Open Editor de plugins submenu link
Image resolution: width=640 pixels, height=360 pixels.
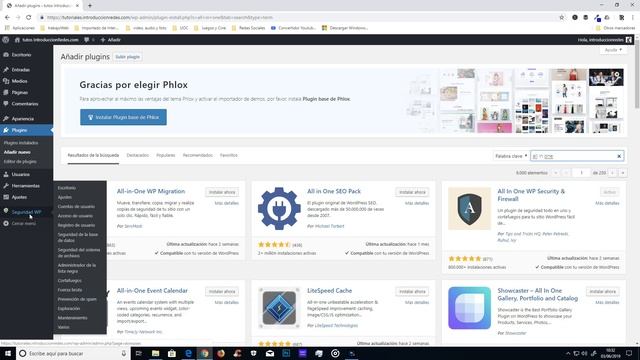point(20,162)
